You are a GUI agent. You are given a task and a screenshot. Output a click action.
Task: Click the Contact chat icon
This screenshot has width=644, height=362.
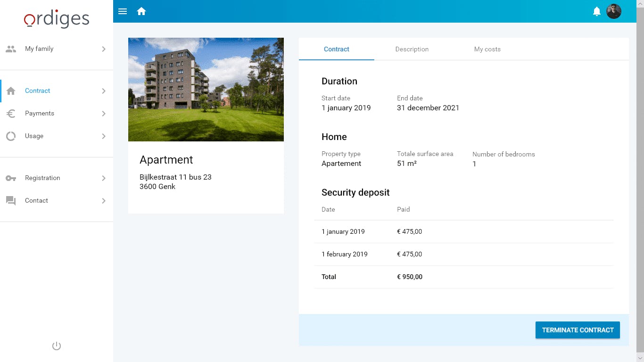[x=11, y=201]
